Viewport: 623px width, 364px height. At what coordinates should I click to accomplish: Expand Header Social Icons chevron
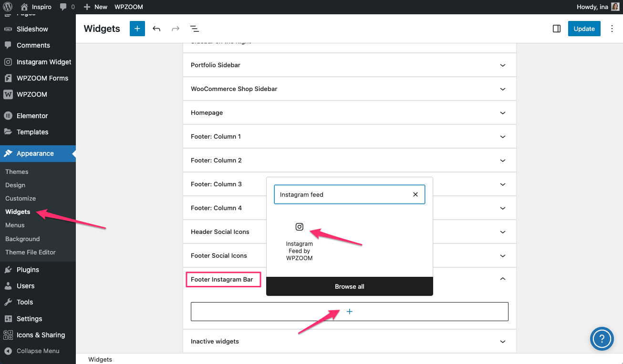tap(503, 232)
